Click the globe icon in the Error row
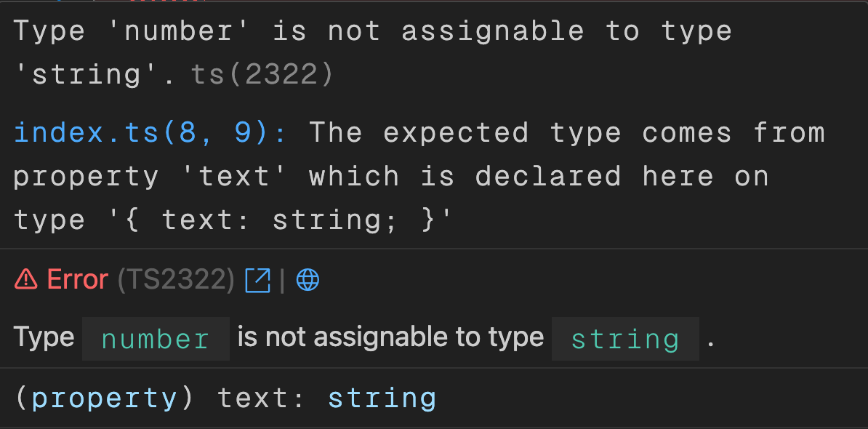 coord(308,280)
